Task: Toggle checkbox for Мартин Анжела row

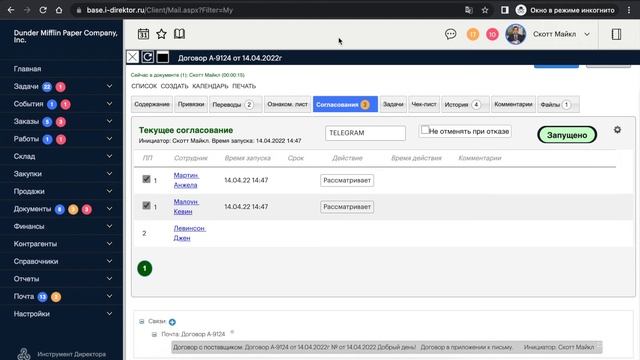Action: pyautogui.click(x=146, y=179)
